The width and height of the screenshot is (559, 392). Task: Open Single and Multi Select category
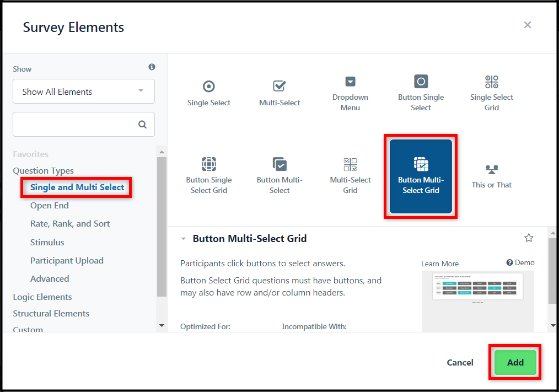(77, 187)
